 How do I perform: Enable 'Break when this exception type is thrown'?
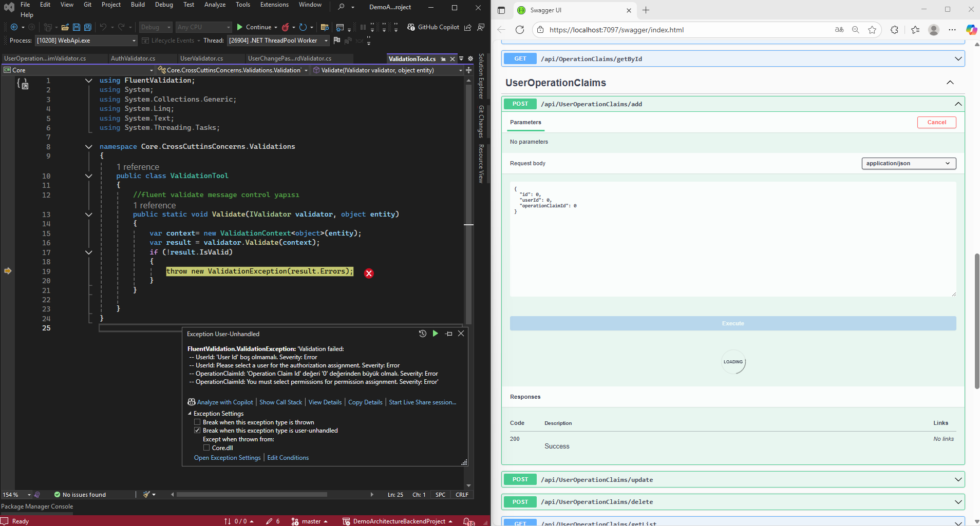[197, 422]
